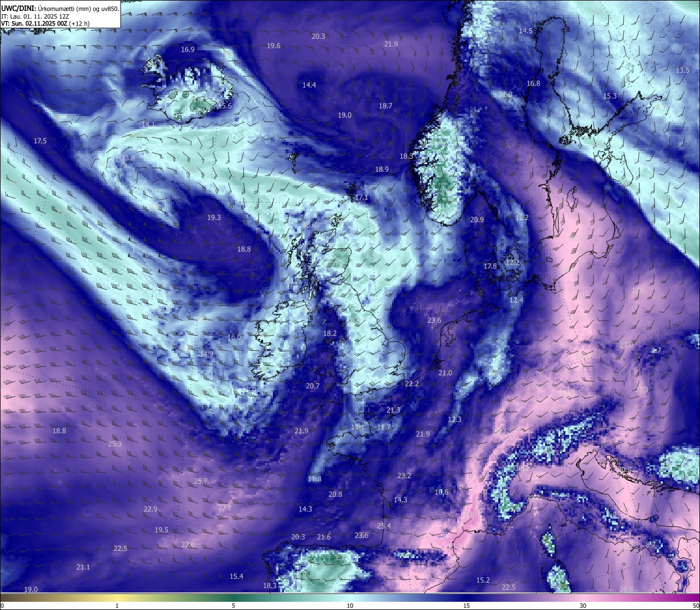The height and width of the screenshot is (610, 700).
Task: Select the 14.9 value on the map
Action: (206, 354)
